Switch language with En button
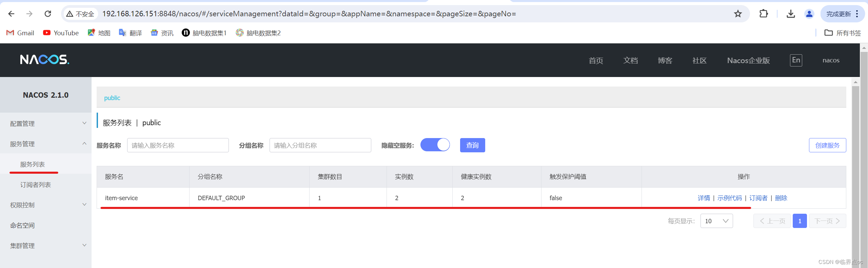868x268 pixels. tap(796, 60)
